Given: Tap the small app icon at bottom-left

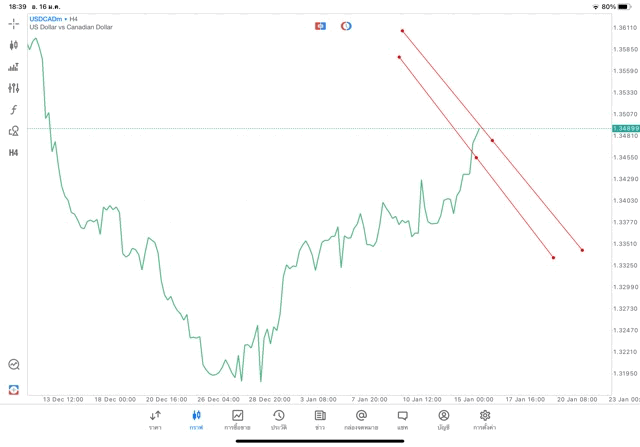Looking at the screenshot, I should 13,388.
